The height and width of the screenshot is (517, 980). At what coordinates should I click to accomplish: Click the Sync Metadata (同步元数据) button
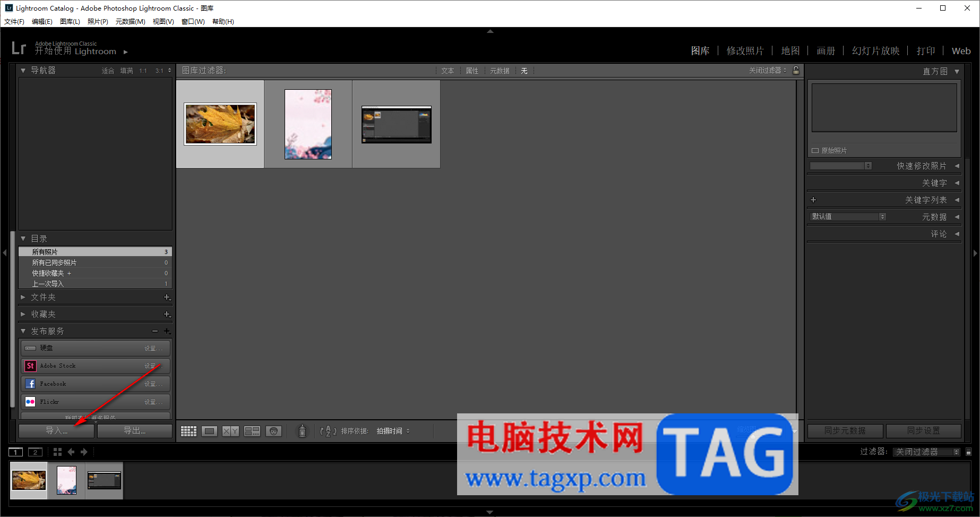pyautogui.click(x=845, y=430)
